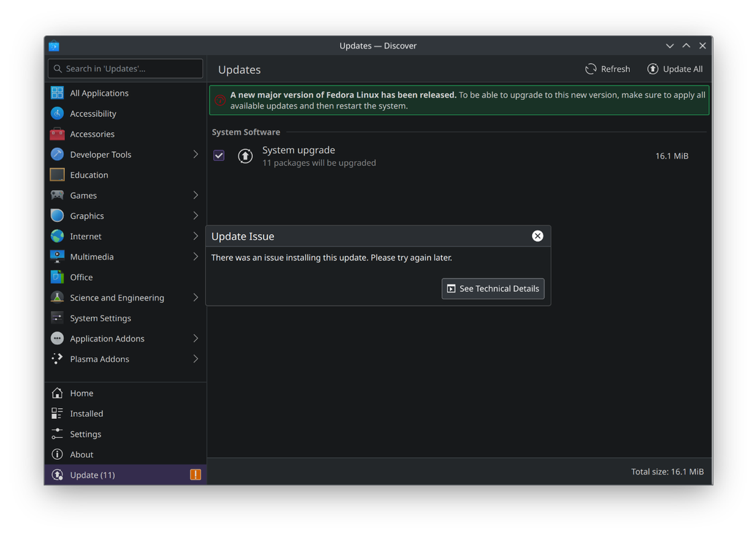Click the Installed list icon

(57, 413)
